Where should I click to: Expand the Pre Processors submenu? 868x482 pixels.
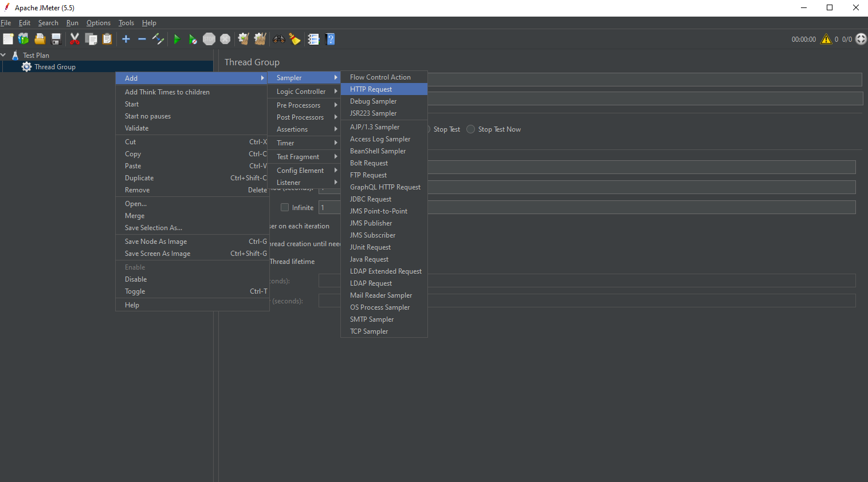[x=304, y=105]
